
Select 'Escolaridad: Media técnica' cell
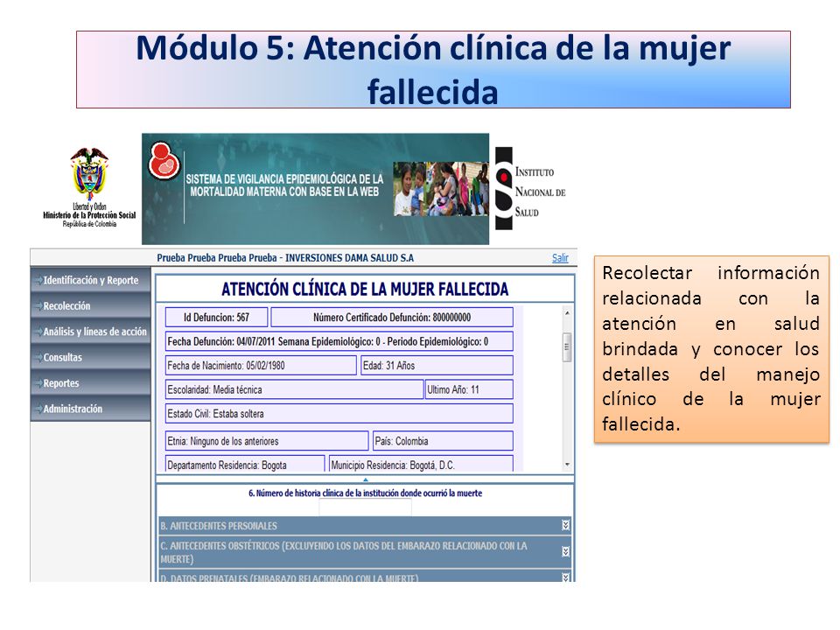[294, 389]
